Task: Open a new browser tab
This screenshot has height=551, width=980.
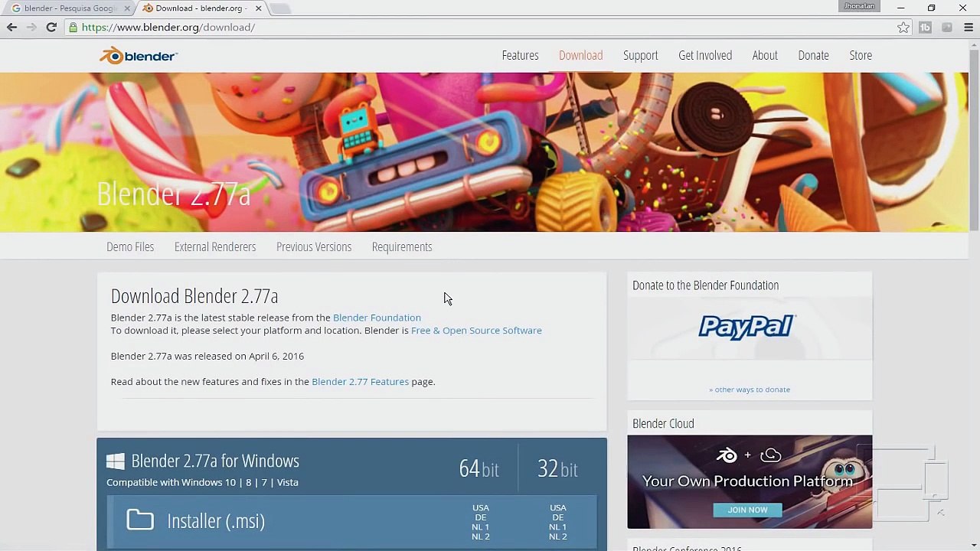Action: [x=280, y=8]
